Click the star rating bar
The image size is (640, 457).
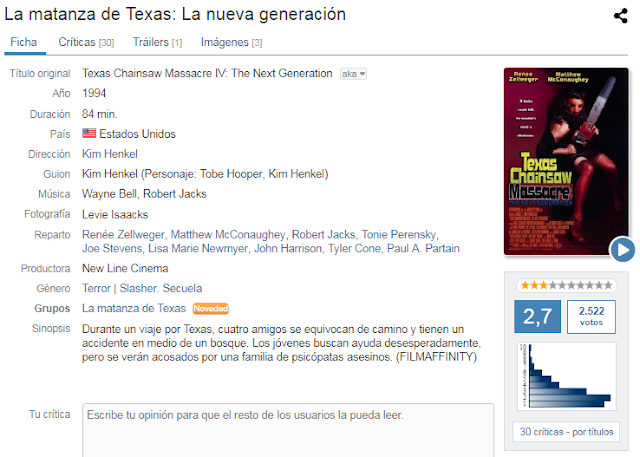[566, 286]
